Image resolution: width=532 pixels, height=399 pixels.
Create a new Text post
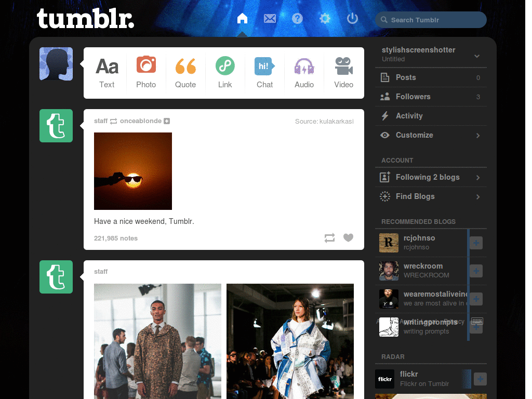click(x=107, y=73)
